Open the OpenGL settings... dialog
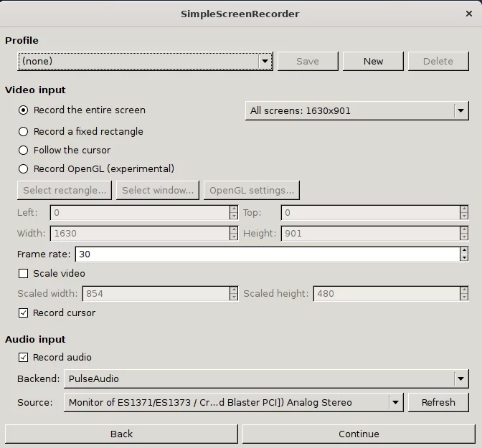The image size is (482, 448). tap(252, 190)
